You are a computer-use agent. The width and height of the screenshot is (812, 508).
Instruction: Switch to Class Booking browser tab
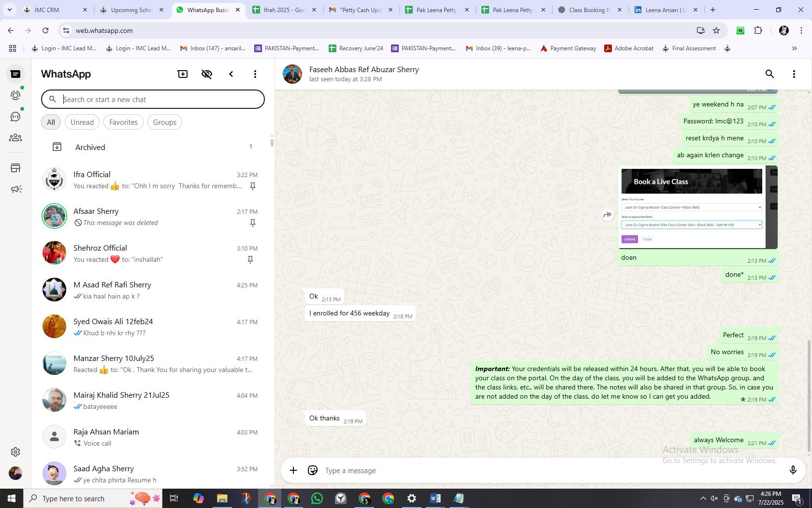tap(590, 10)
